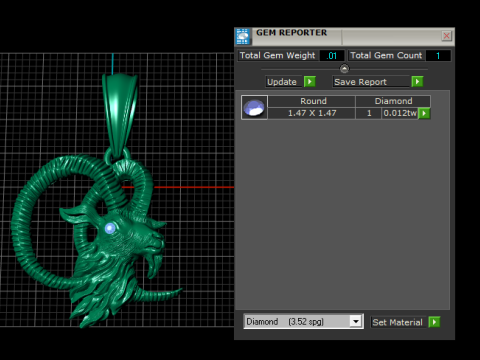Viewport: 480px width, 360px height.
Task: Click the 'Round' shape cell
Action: click(312, 101)
